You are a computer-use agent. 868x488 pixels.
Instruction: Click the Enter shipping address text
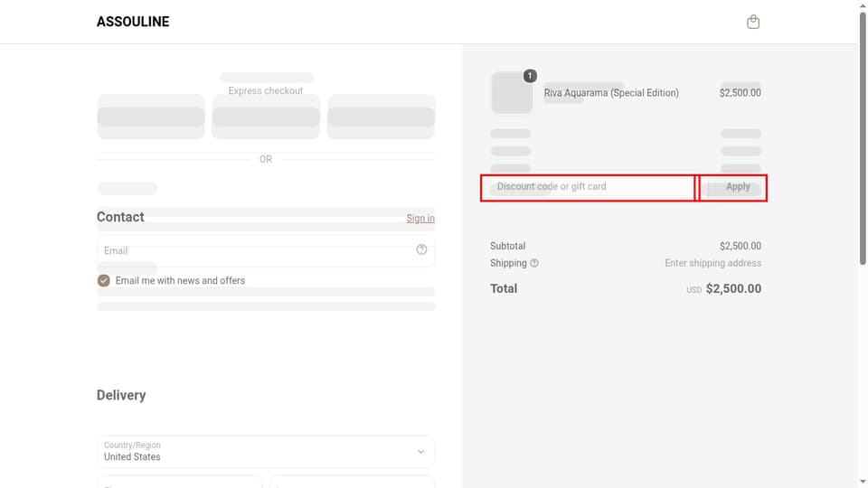[713, 263]
